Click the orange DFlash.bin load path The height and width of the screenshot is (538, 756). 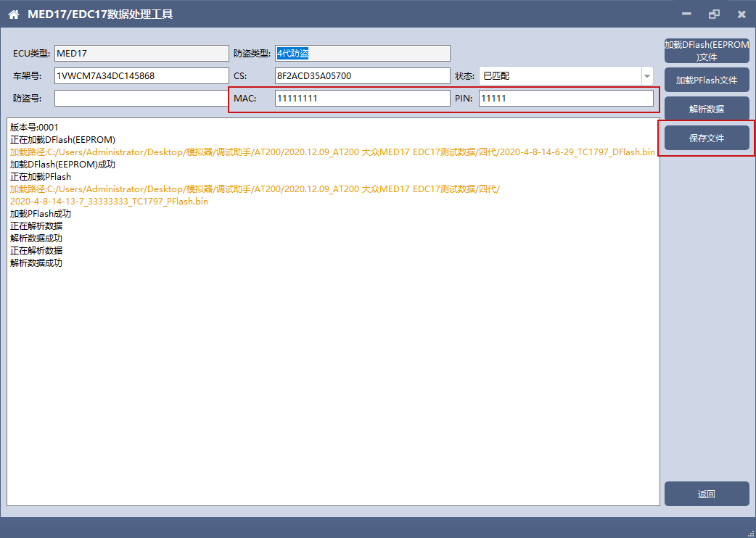coord(332,152)
